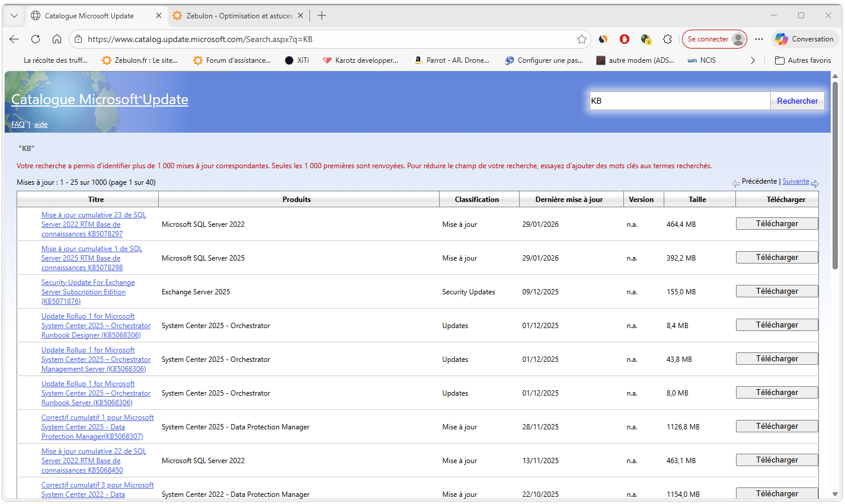This screenshot has width=845, height=504.
Task: Open the Autres favoris folder
Action: 803,60
